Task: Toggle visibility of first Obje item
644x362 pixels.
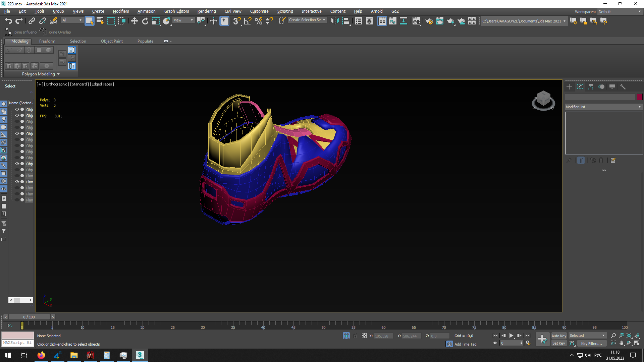Action: (x=17, y=110)
